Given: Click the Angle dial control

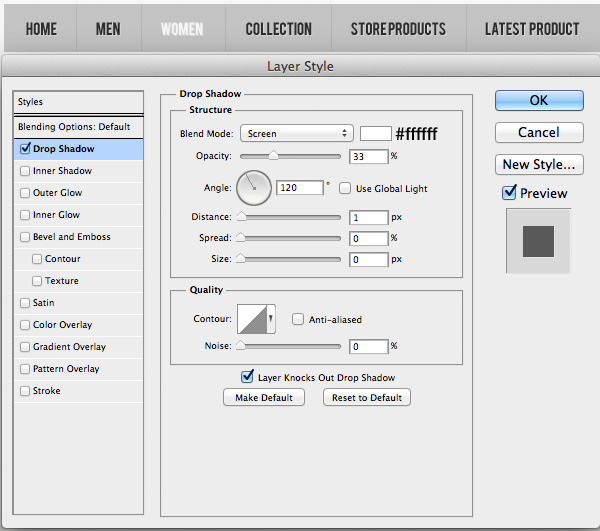Looking at the screenshot, I should tap(254, 188).
